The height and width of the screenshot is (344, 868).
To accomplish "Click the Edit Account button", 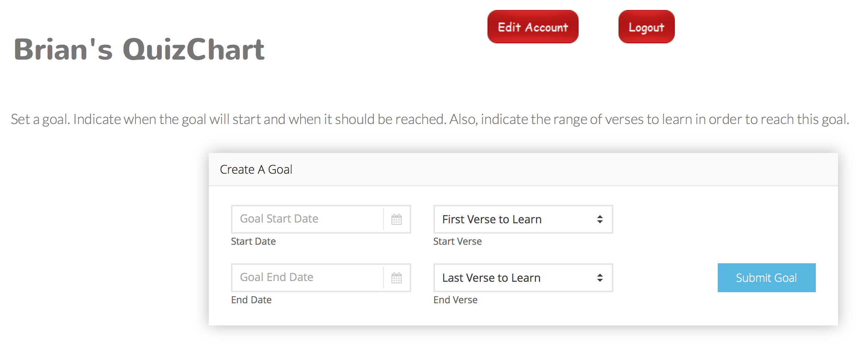I will [533, 27].
